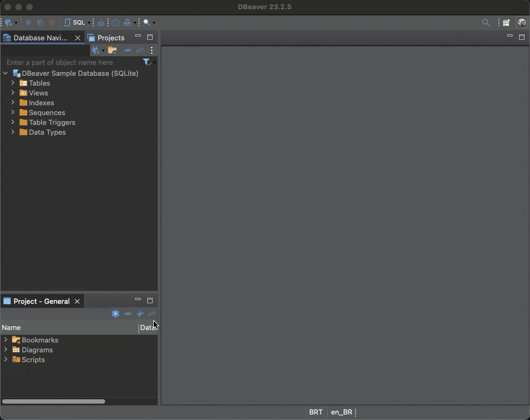The width and height of the screenshot is (530, 420).
Task: Maximize the Project - General panel
Action: (x=150, y=301)
